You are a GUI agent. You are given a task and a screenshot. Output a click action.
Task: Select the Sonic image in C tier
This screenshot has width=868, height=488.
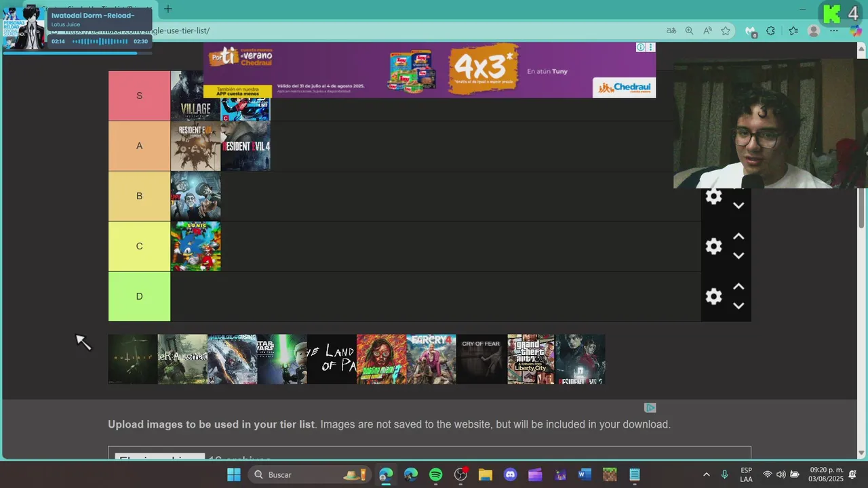pyautogui.click(x=195, y=246)
